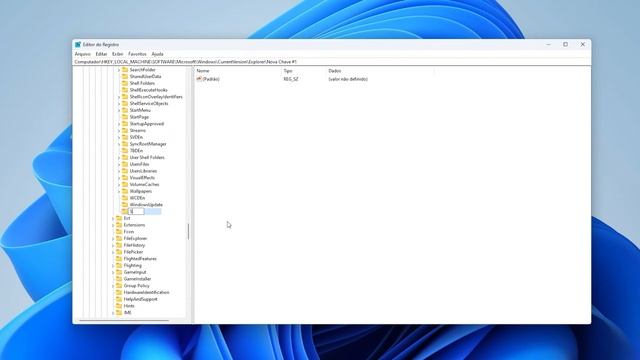This screenshot has height=360, width=640.
Task: Click the SearchFolder folder icon
Action: coord(125,69)
